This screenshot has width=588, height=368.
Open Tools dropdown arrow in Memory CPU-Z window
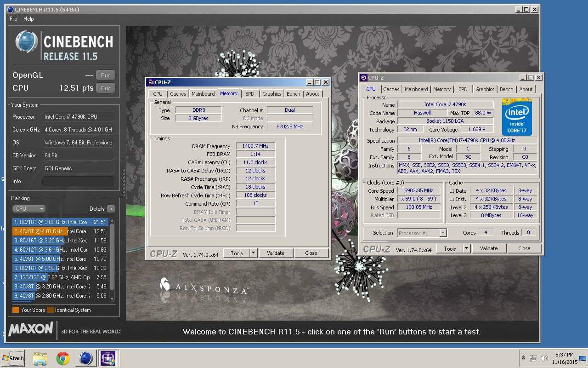pos(253,253)
